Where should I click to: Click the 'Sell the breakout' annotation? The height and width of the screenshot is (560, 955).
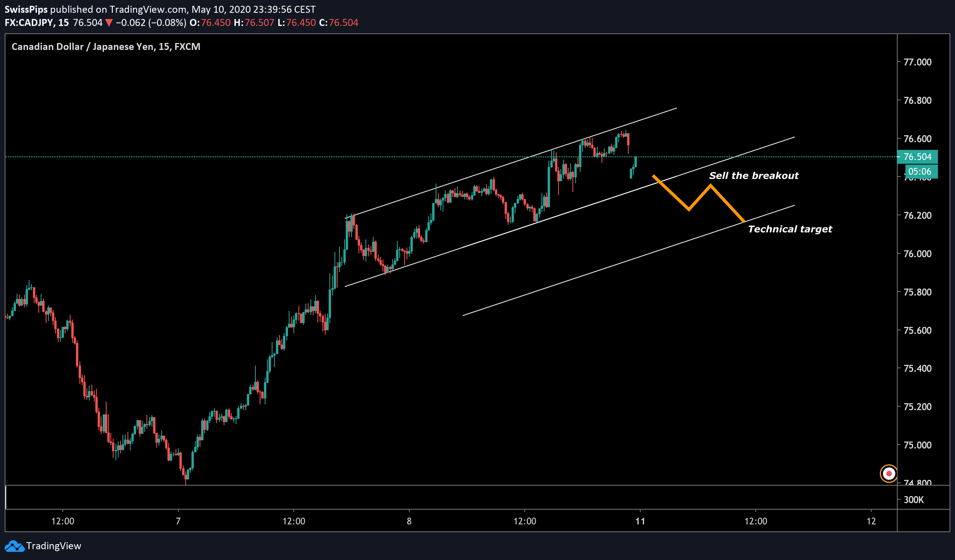[754, 175]
